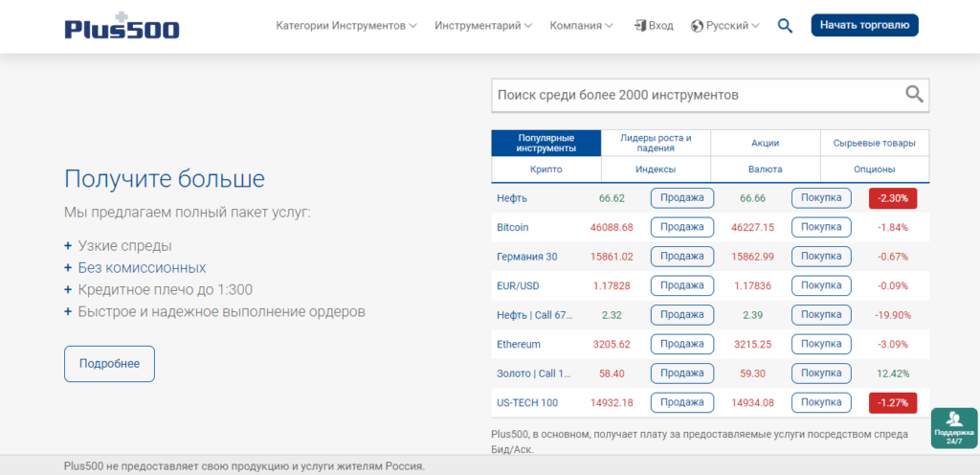
Task: Open the Золото | Call 1... option link
Action: click(534, 373)
